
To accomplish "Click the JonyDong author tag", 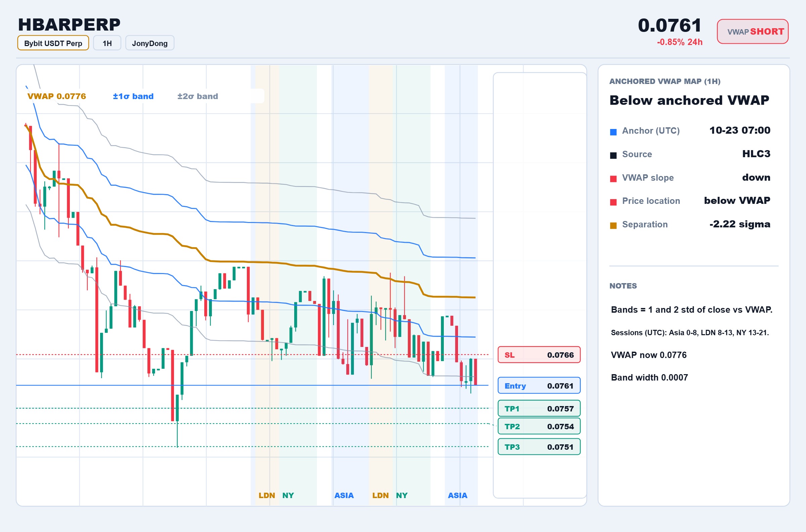I will (x=149, y=43).
